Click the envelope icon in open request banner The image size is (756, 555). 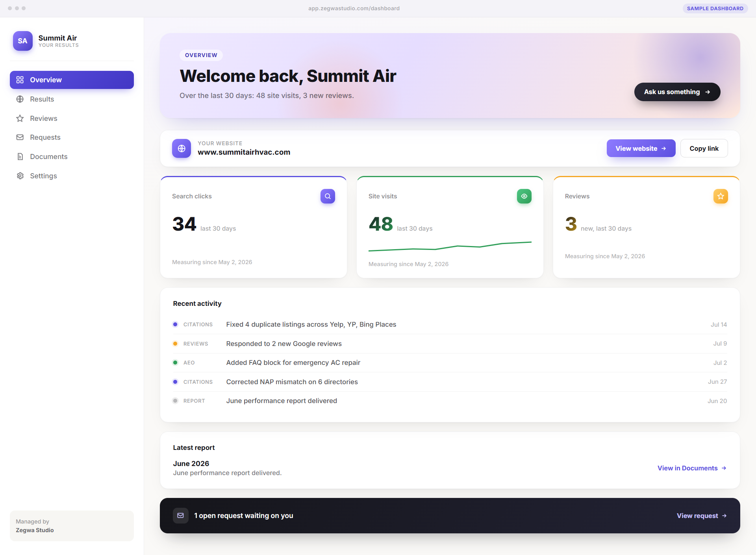(x=181, y=516)
